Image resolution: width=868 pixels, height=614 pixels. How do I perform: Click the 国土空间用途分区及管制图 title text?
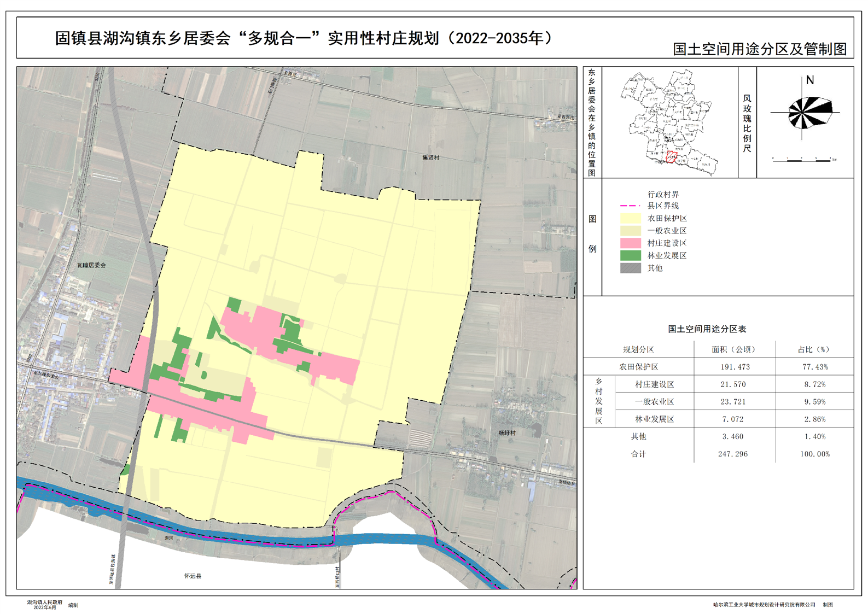coord(759,49)
